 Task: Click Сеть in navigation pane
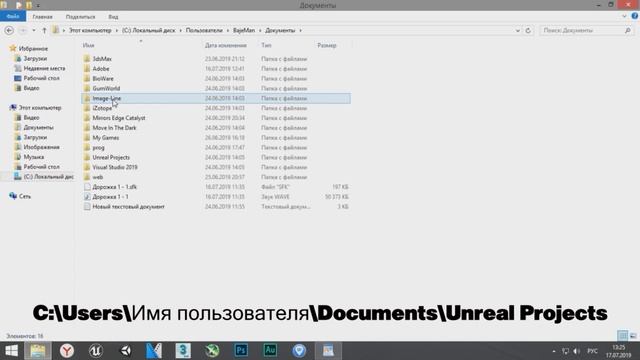(24, 196)
